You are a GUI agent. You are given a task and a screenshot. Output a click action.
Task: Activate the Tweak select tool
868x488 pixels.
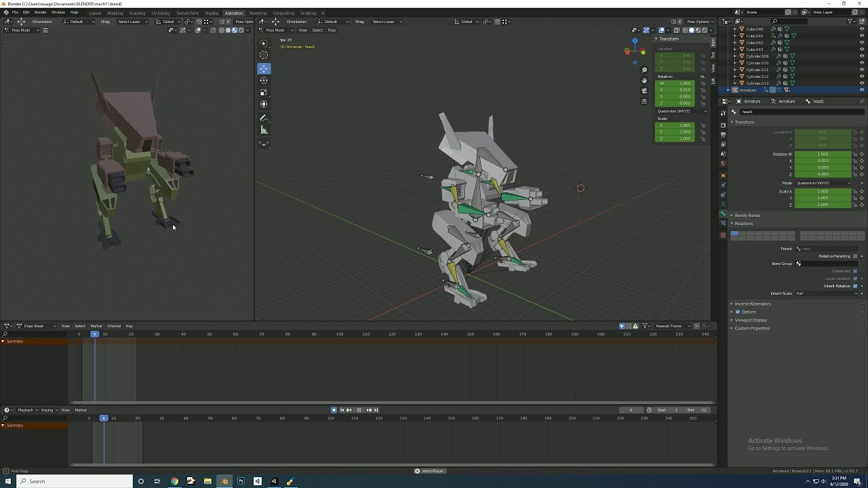(264, 43)
